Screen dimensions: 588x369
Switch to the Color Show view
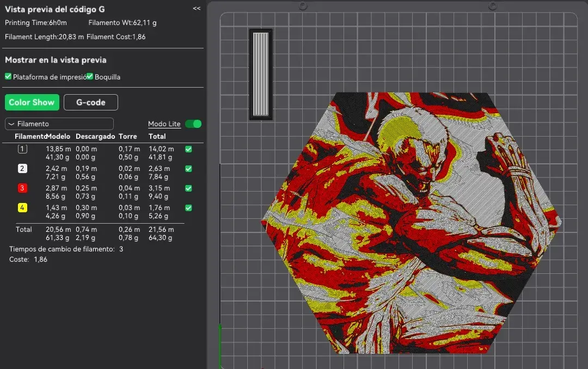point(32,102)
